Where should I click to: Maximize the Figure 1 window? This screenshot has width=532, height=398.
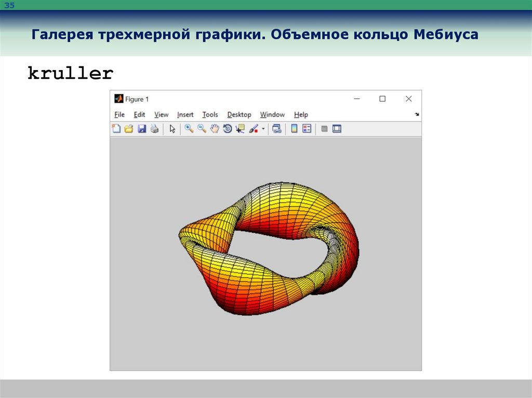[382, 99]
